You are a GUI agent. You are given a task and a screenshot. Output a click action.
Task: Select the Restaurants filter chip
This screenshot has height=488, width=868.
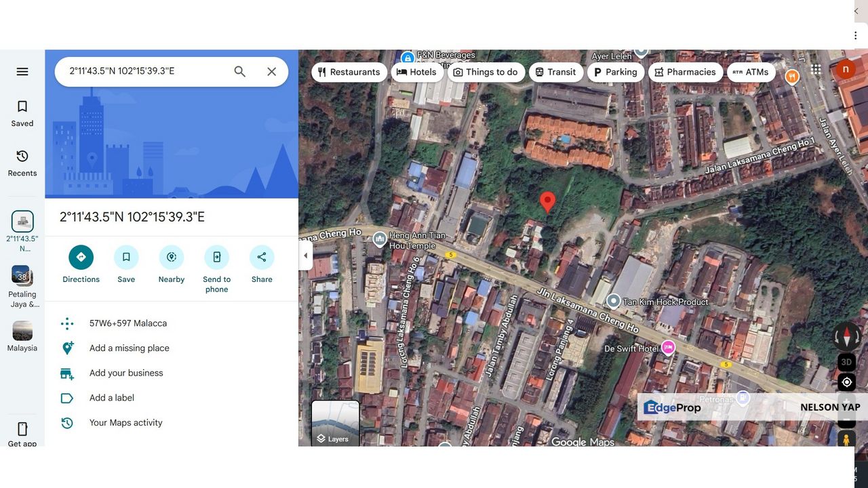[x=349, y=73]
